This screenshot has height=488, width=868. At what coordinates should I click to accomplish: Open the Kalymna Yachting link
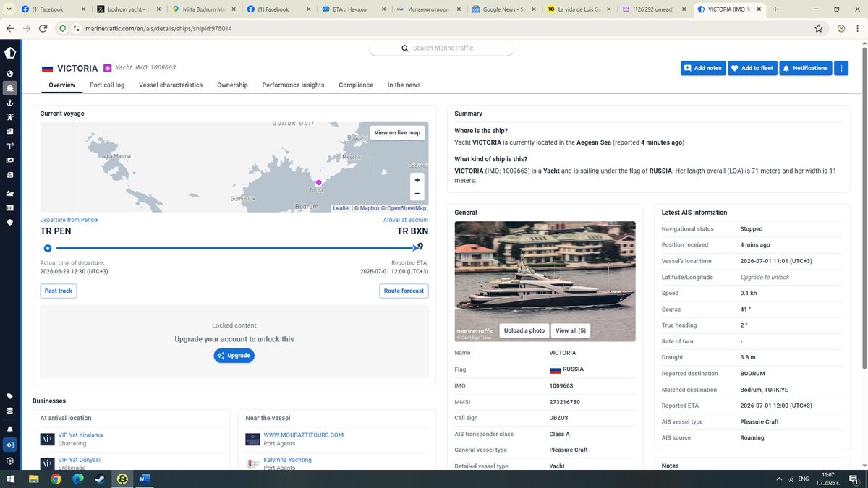pyautogui.click(x=288, y=460)
